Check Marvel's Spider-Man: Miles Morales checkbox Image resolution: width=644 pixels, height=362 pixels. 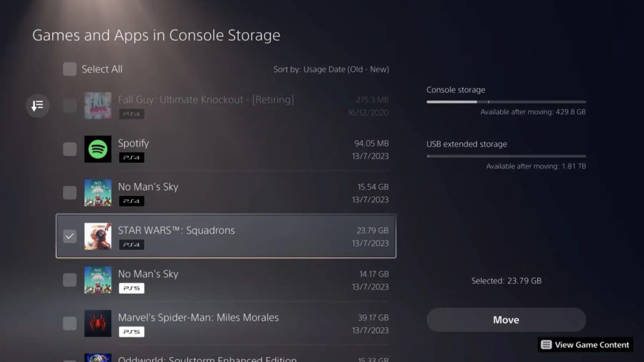coord(70,323)
